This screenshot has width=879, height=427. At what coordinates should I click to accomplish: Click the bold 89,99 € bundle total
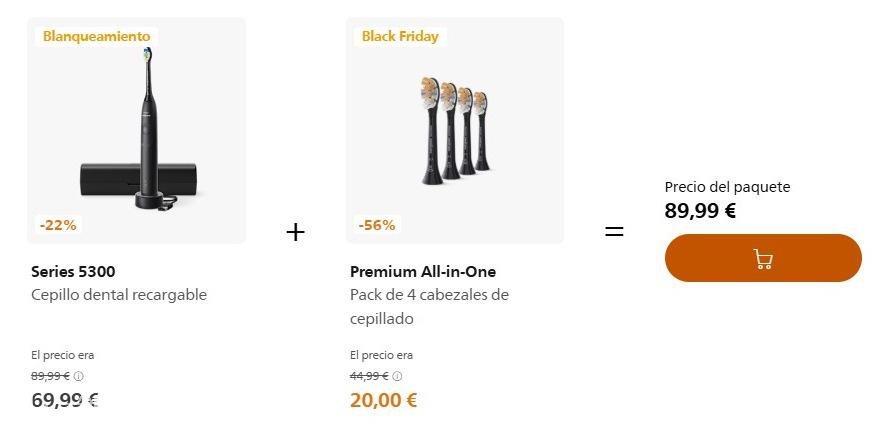pos(700,211)
